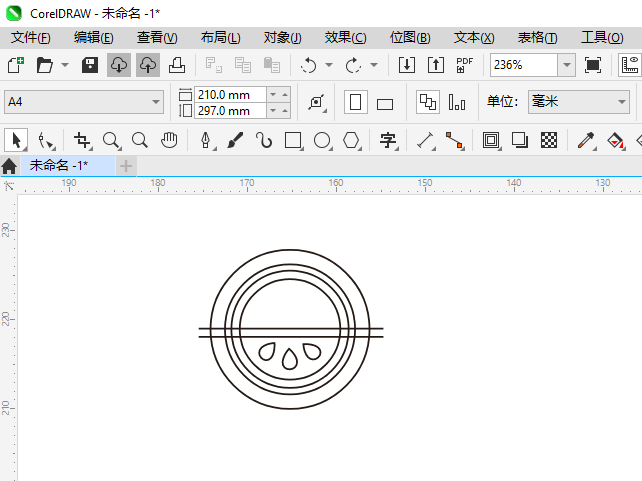This screenshot has height=481, width=642.
Task: Toggle rulers display icon
Action: (x=630, y=65)
